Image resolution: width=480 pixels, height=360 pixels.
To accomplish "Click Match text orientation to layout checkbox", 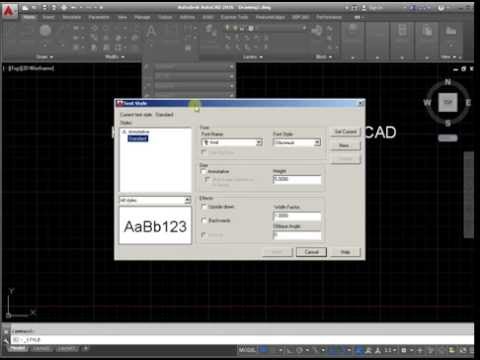I will pyautogui.click(x=207, y=180).
